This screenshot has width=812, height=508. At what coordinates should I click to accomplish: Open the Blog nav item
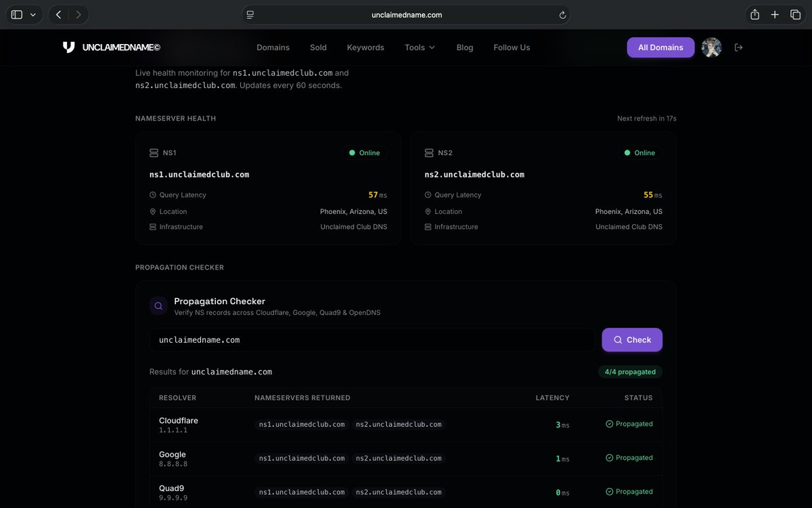point(465,47)
